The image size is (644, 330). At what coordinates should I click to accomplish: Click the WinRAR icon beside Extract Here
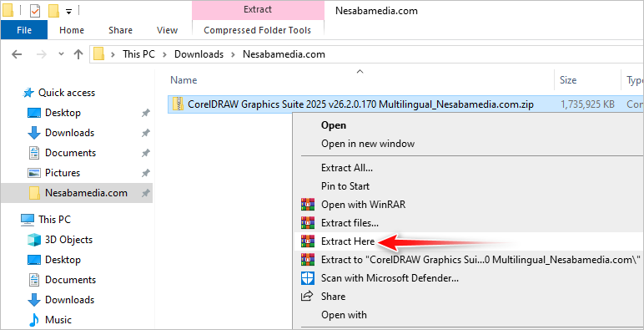coord(308,241)
